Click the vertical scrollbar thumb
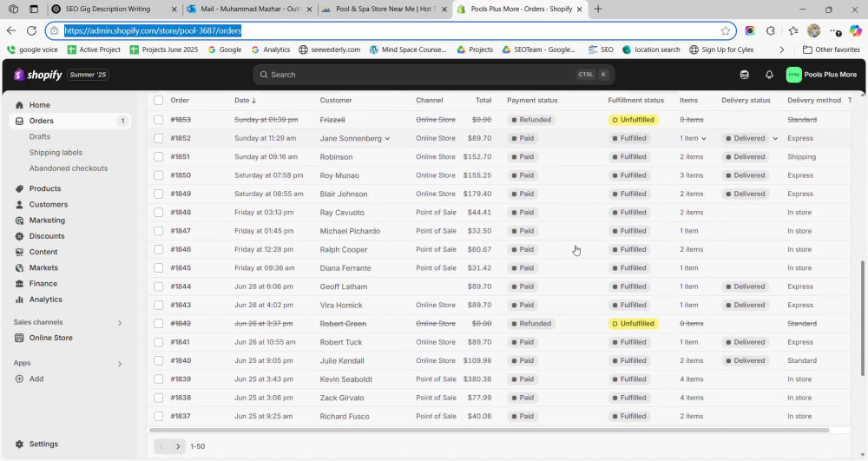Image resolution: width=868 pixels, height=461 pixels. click(x=861, y=319)
